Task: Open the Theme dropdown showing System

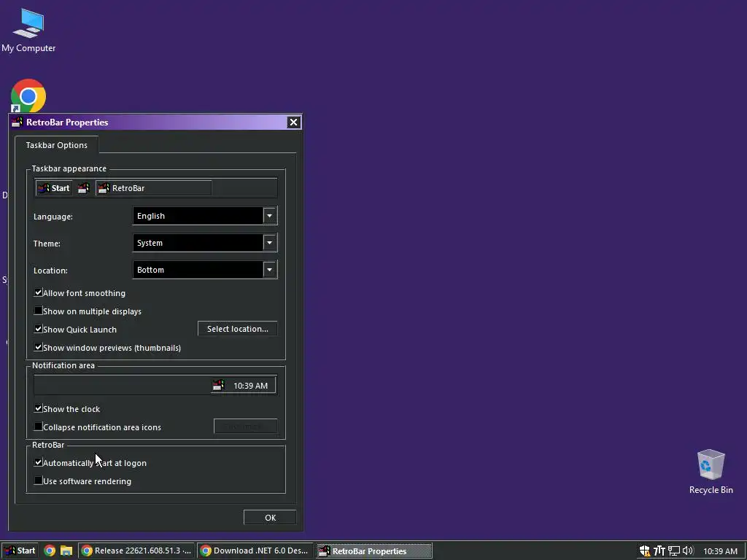Action: [x=205, y=243]
